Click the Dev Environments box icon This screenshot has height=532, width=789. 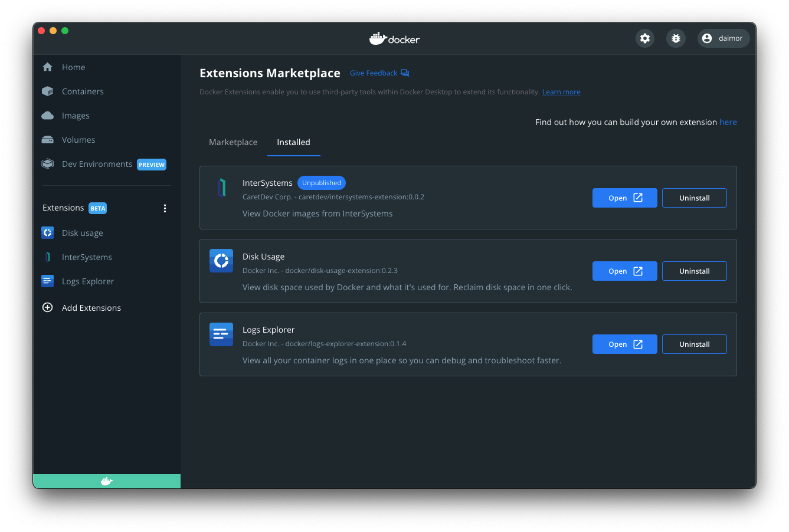click(x=48, y=164)
